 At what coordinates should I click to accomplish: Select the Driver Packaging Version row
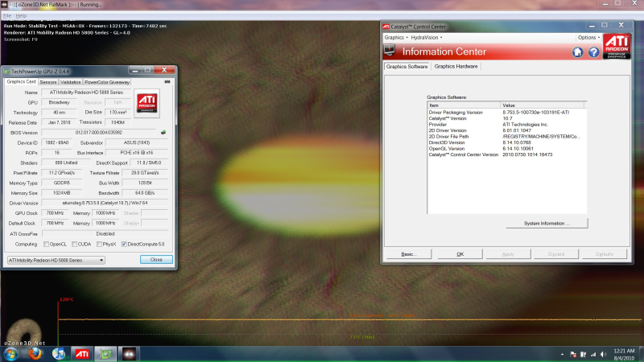click(x=506, y=113)
